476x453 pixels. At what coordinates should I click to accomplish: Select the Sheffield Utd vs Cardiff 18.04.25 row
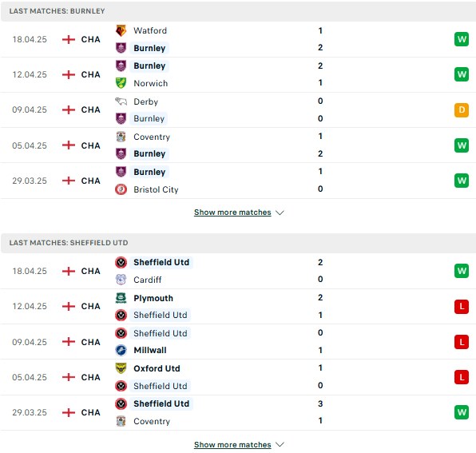pos(238,271)
